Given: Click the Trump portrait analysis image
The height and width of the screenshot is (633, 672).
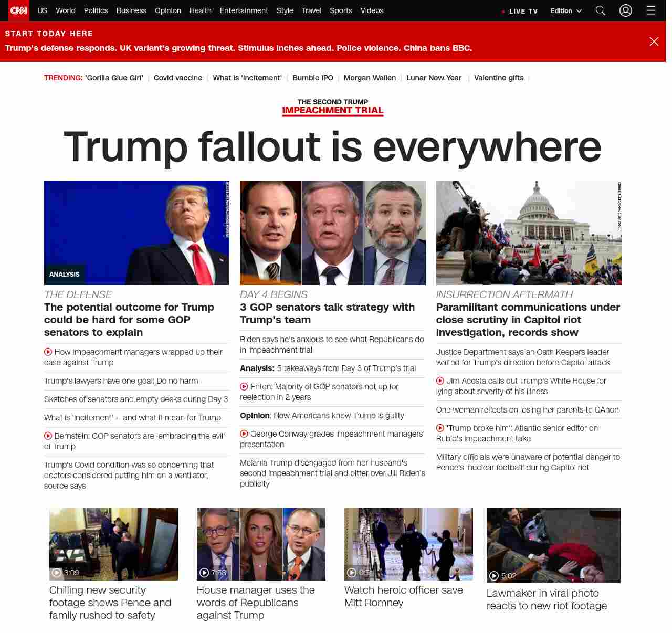Looking at the screenshot, I should [136, 233].
